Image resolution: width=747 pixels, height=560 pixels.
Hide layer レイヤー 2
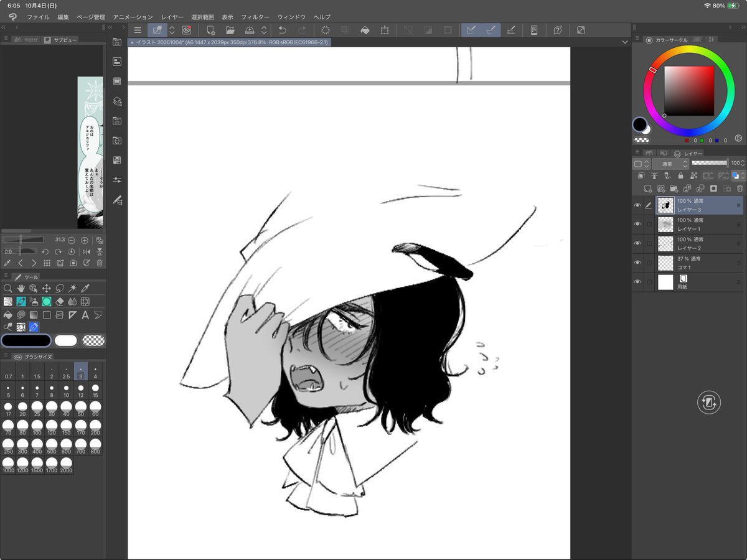[x=637, y=243]
